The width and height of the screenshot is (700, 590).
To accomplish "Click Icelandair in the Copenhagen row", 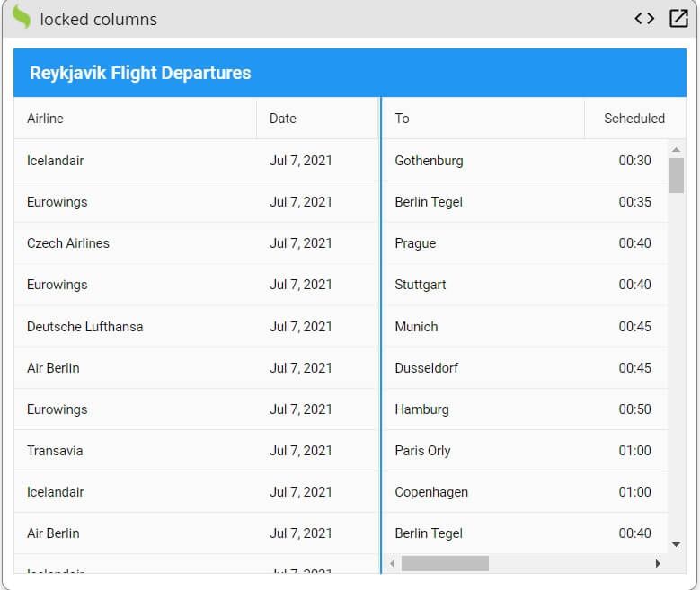I will coord(56,492).
